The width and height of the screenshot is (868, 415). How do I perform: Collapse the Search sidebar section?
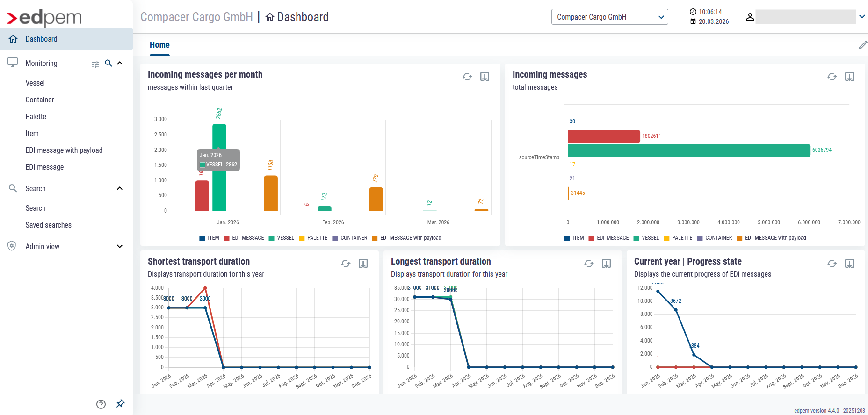[x=120, y=188]
